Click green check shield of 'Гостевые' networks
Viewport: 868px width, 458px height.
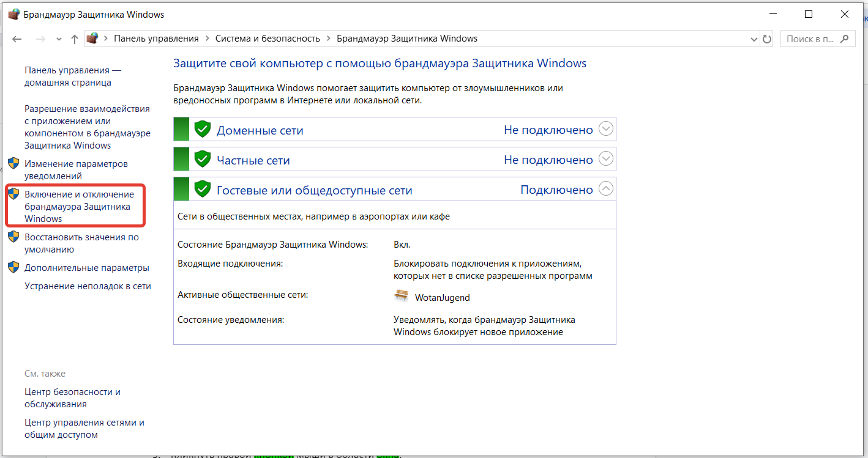[x=203, y=189]
